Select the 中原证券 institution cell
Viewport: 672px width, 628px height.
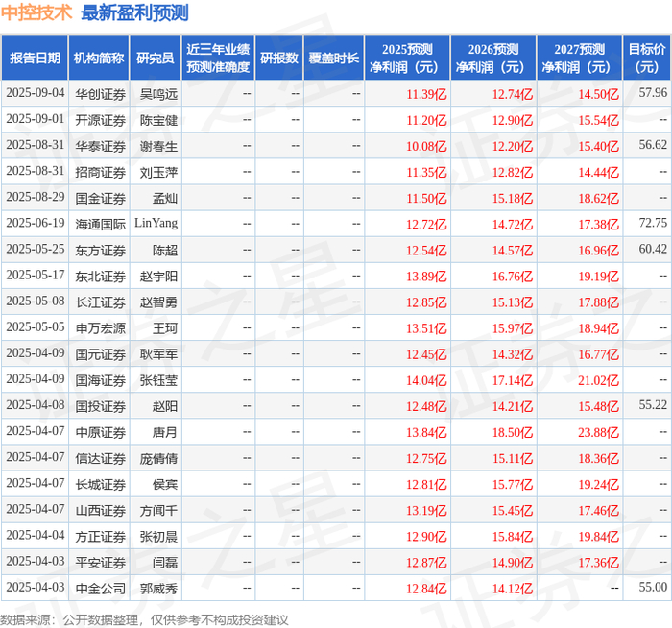click(x=100, y=432)
